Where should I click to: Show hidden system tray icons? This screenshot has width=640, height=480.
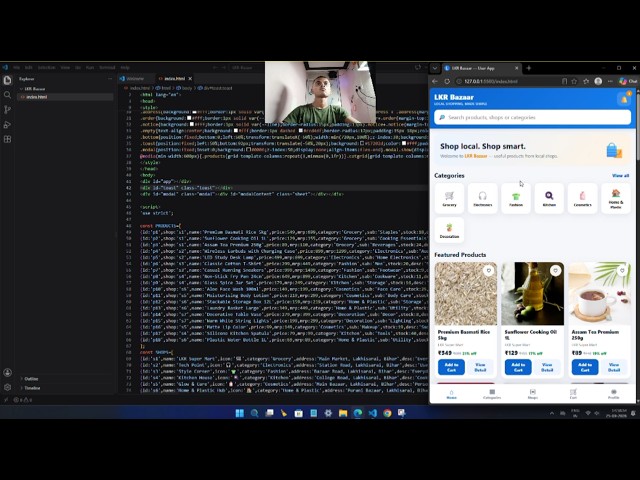[552, 413]
